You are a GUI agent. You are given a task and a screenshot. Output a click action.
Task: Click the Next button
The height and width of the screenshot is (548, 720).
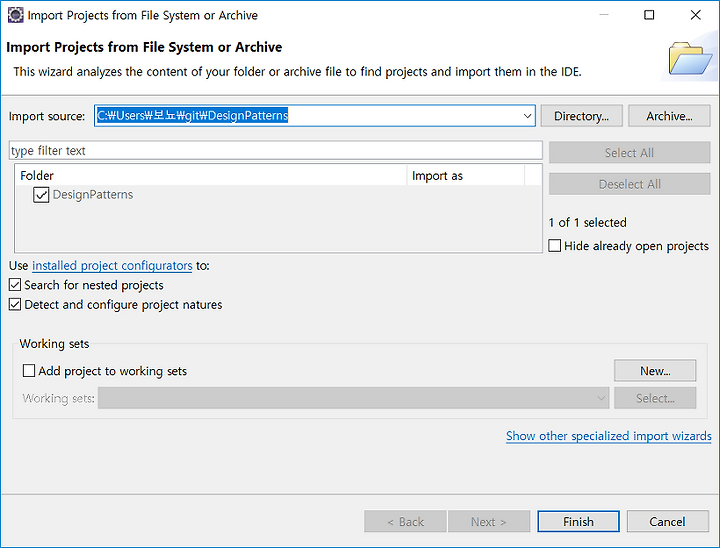pos(489,522)
